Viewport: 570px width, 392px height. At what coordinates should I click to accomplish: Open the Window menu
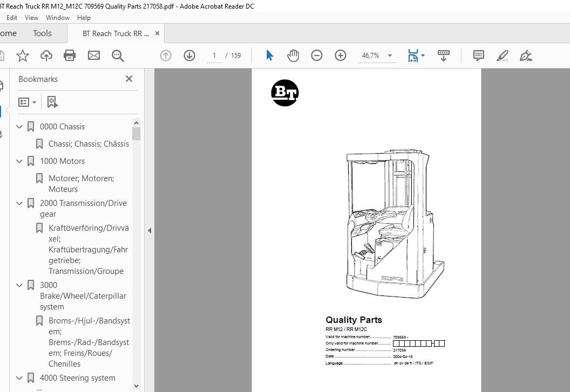tap(57, 17)
